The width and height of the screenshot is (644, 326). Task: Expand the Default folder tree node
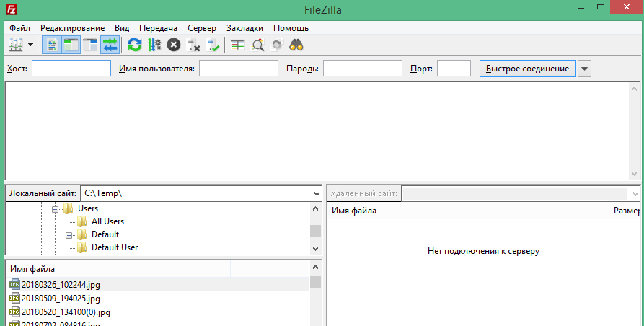(69, 235)
